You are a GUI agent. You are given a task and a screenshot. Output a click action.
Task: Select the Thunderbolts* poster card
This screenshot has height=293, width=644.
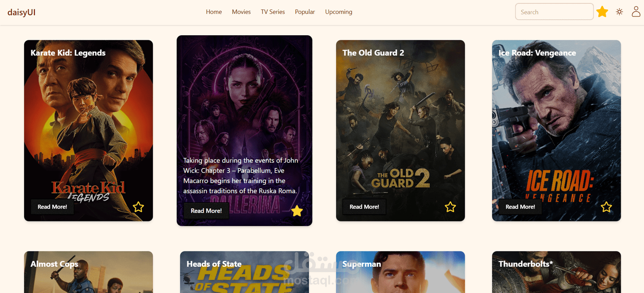pos(556,272)
